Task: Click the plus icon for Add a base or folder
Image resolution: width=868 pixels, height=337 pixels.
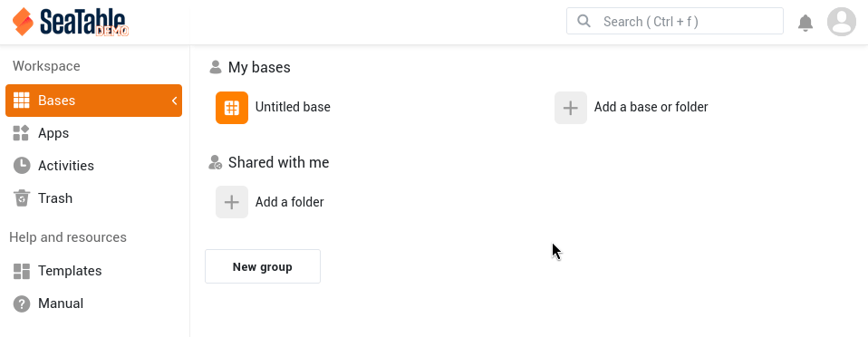Action: [x=571, y=108]
